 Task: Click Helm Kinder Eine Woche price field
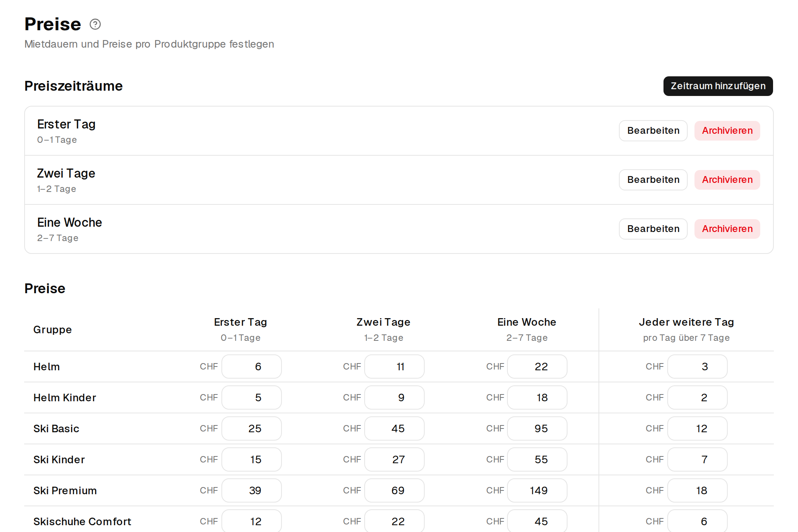point(537,397)
